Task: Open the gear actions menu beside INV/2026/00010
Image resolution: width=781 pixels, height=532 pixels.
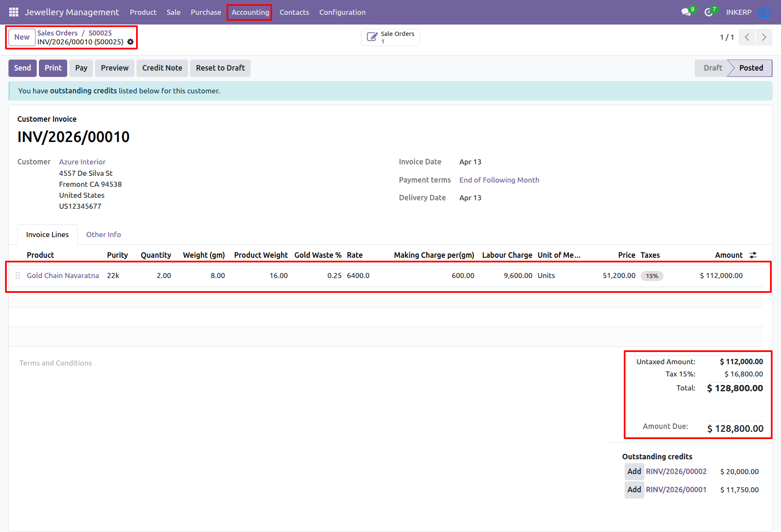Action: [131, 42]
